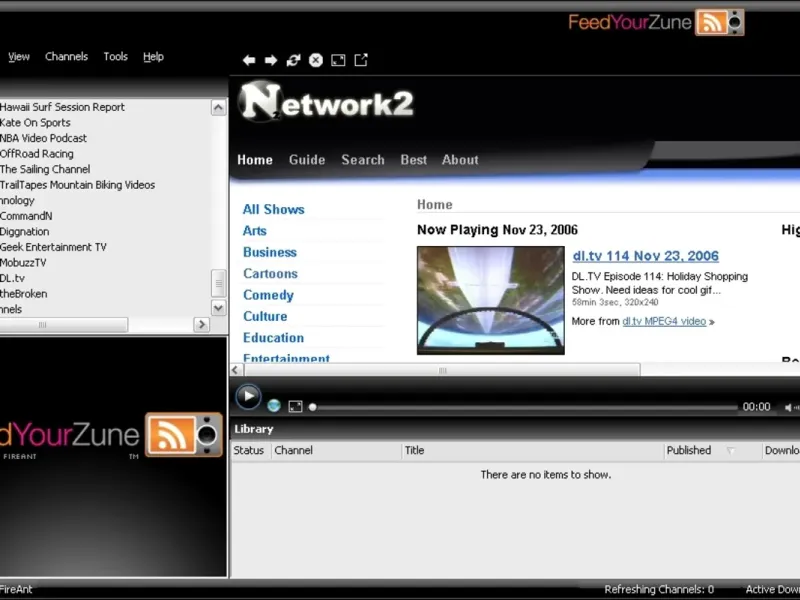Select OffRoad Racing channel

point(37,154)
